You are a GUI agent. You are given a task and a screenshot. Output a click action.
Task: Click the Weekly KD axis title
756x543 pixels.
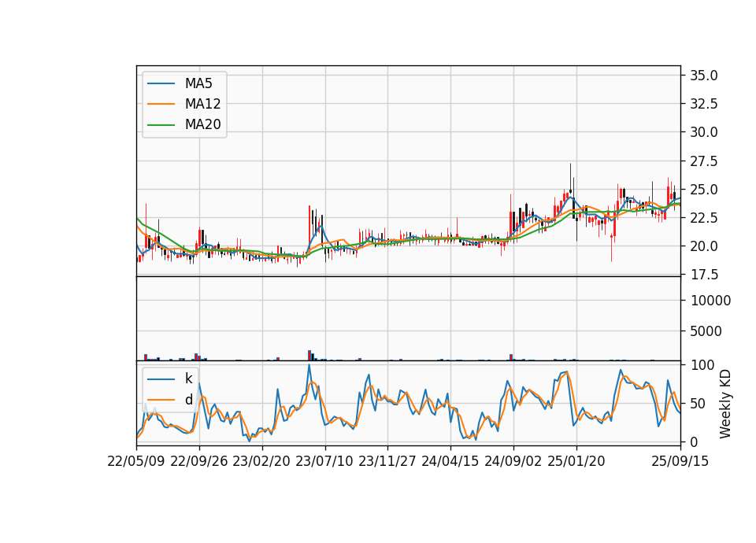(724, 404)
